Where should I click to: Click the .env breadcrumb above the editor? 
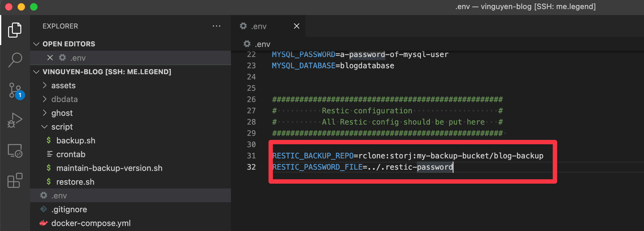point(262,44)
